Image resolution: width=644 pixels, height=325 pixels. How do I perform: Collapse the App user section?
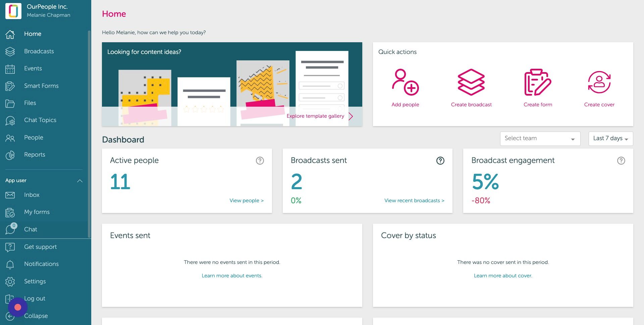pos(80,180)
